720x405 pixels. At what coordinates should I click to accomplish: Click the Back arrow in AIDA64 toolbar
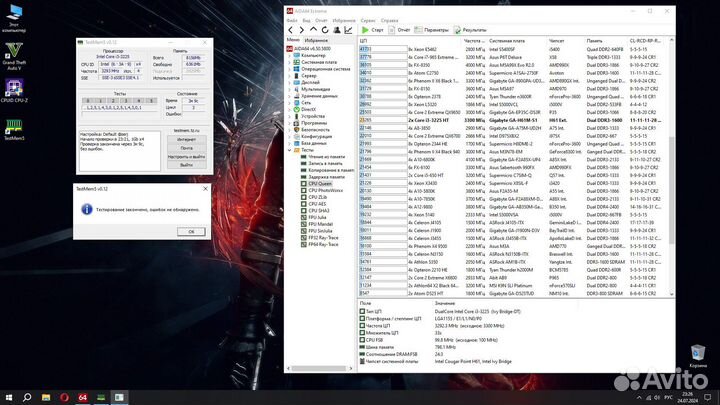coord(291,30)
